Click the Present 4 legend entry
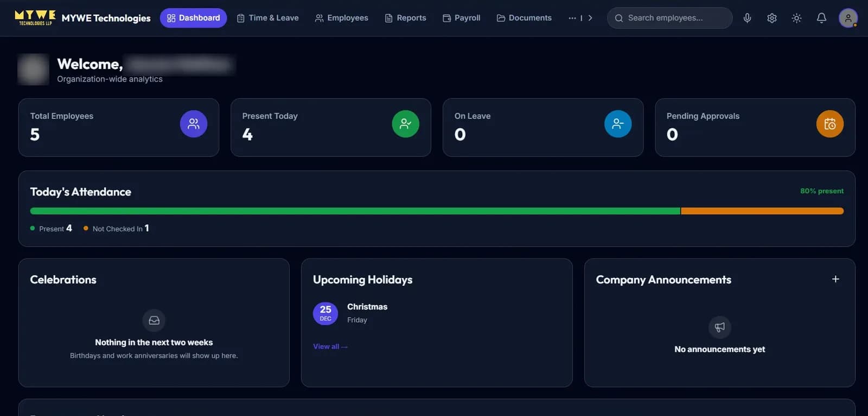Screen dimensions: 868x416 [51, 229]
